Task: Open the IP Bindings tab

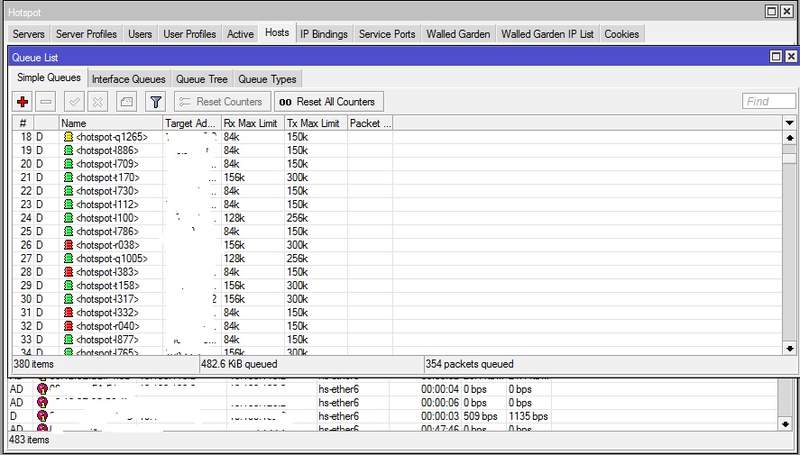Action: point(324,34)
